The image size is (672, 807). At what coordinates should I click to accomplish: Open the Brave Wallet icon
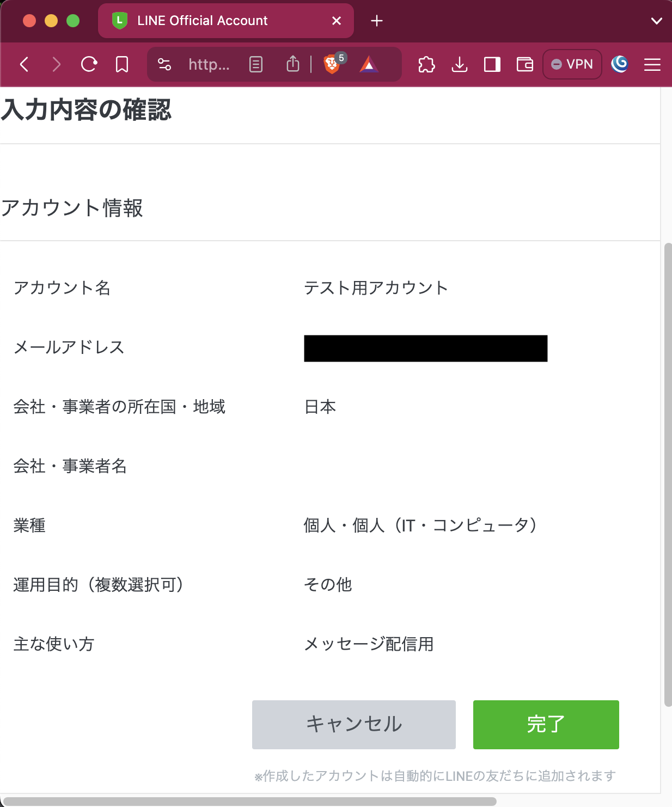(524, 64)
